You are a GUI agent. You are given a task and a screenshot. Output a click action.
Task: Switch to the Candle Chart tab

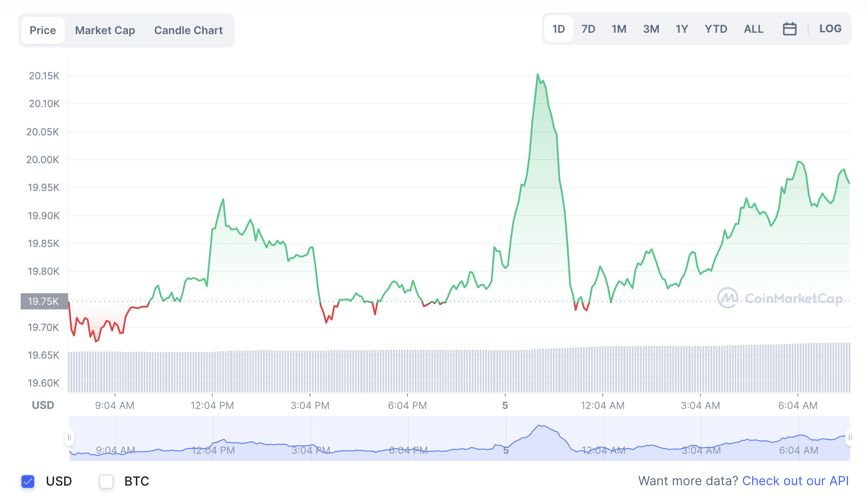tap(188, 30)
